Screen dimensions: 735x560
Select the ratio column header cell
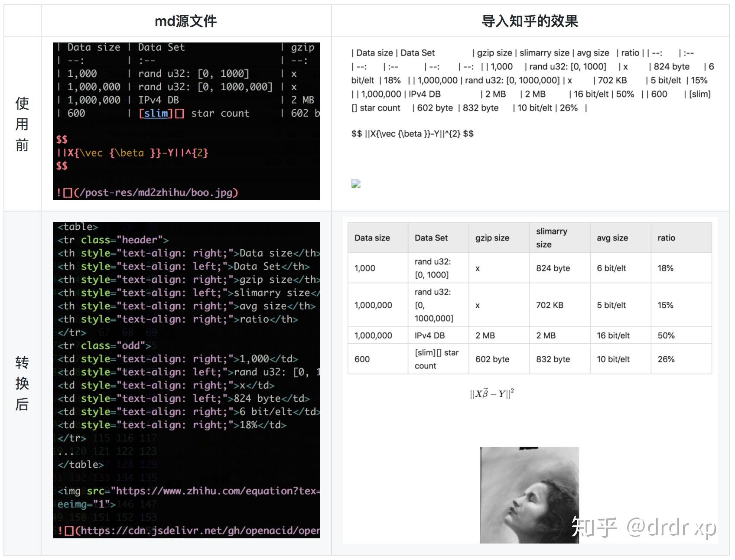pos(666,238)
